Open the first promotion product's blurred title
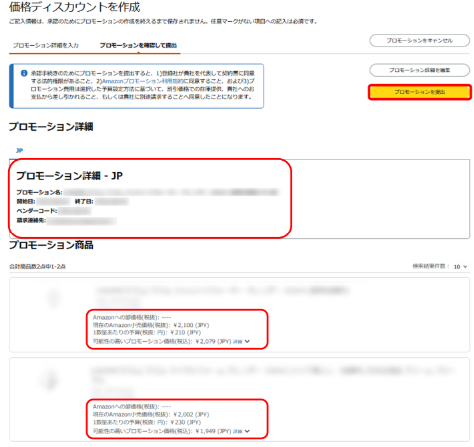Viewport: 474px width, 447px height. tap(222, 291)
